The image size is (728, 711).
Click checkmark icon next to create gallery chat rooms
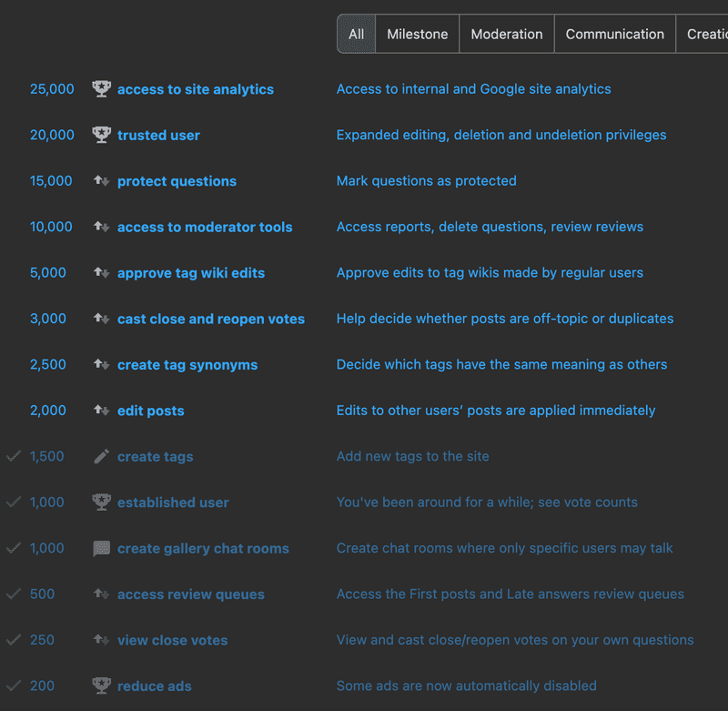pos(14,548)
